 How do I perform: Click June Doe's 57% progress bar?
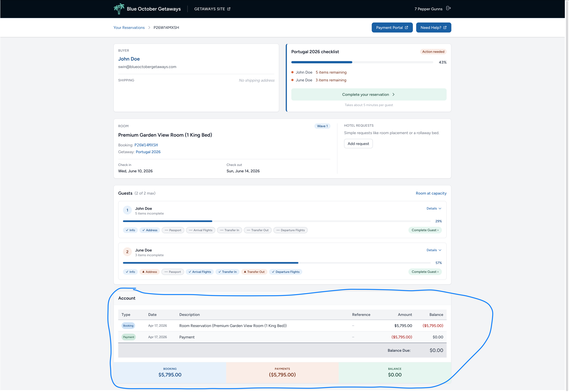tap(277, 263)
